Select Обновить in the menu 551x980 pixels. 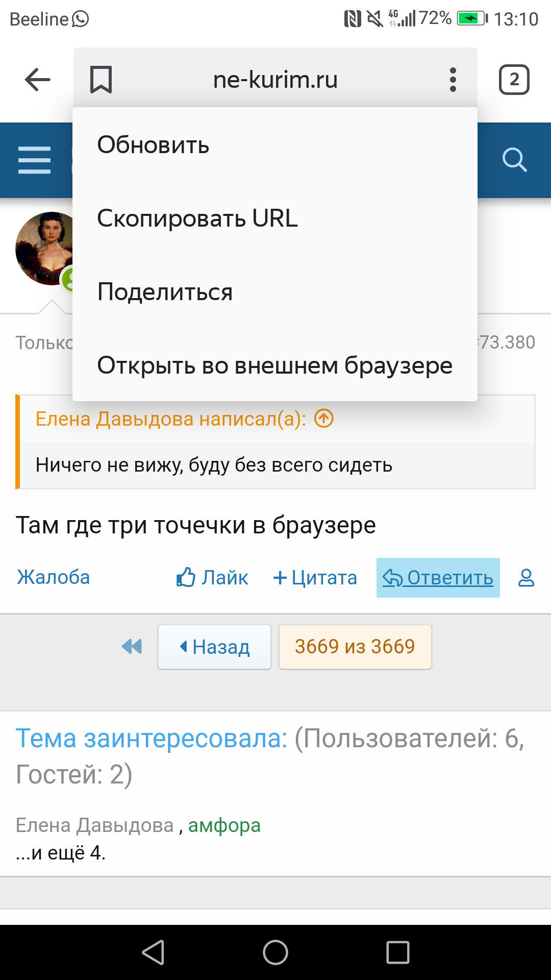[x=153, y=145]
